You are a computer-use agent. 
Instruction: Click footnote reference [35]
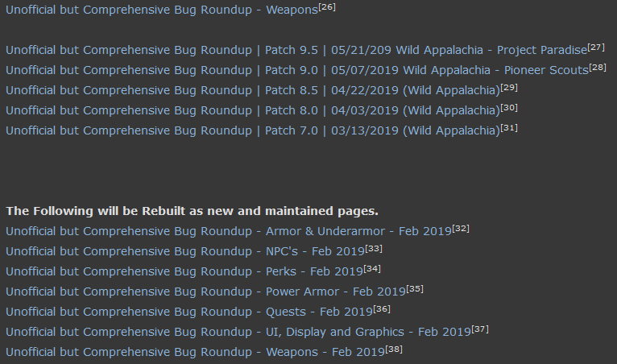[x=415, y=289]
